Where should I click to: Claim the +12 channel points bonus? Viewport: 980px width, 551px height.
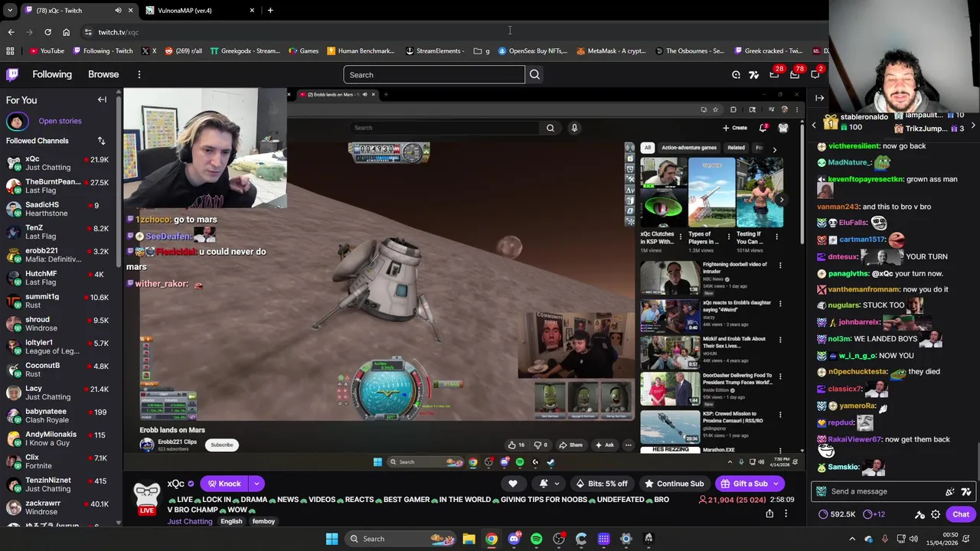point(873,514)
